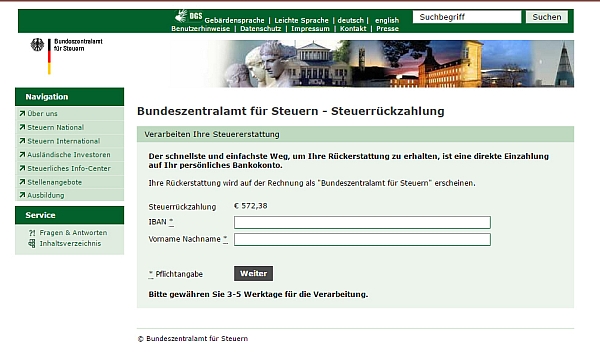Open the Impressum page

tap(310, 29)
